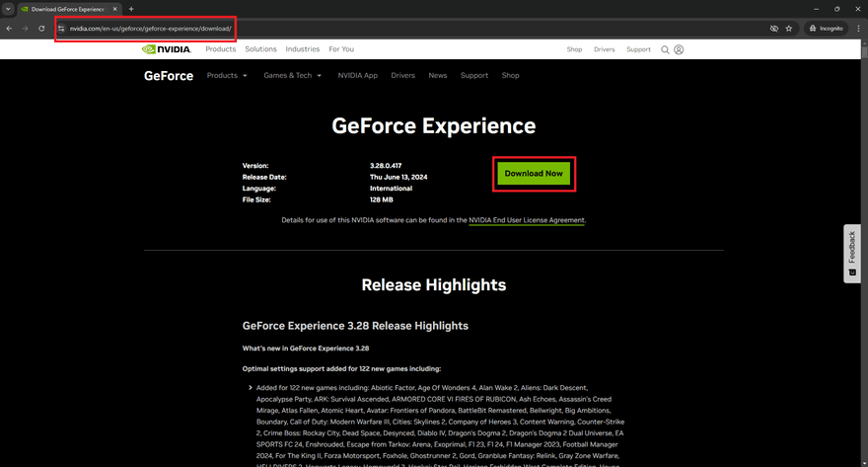The width and height of the screenshot is (868, 467).
Task: View site information icon in address bar
Action: point(61,29)
